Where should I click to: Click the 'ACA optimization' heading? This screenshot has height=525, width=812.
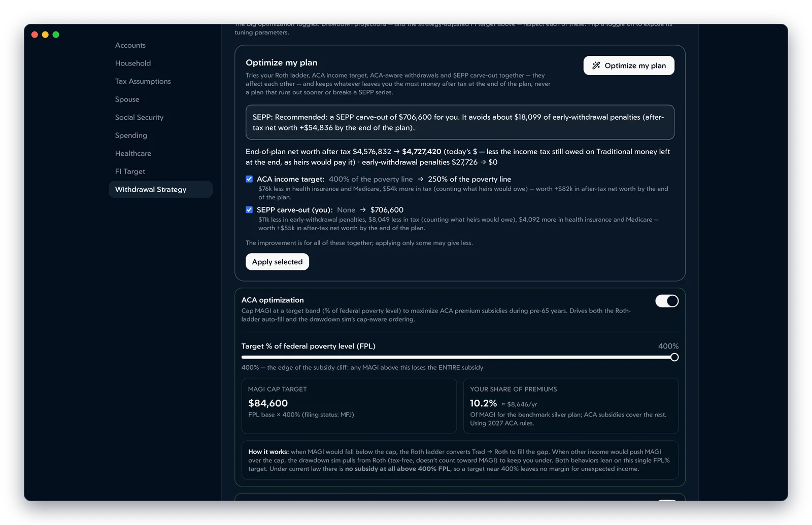coord(273,300)
